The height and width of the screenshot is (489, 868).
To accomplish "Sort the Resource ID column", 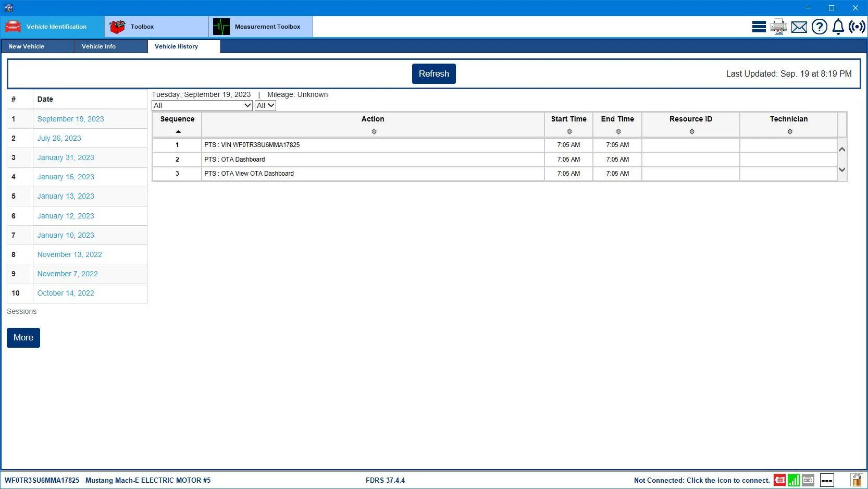I will point(692,132).
